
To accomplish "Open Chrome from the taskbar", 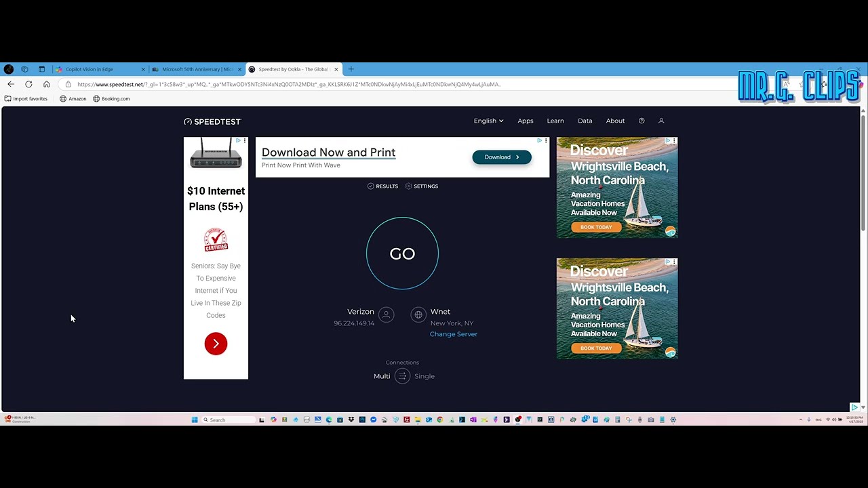I will pyautogui.click(x=439, y=420).
